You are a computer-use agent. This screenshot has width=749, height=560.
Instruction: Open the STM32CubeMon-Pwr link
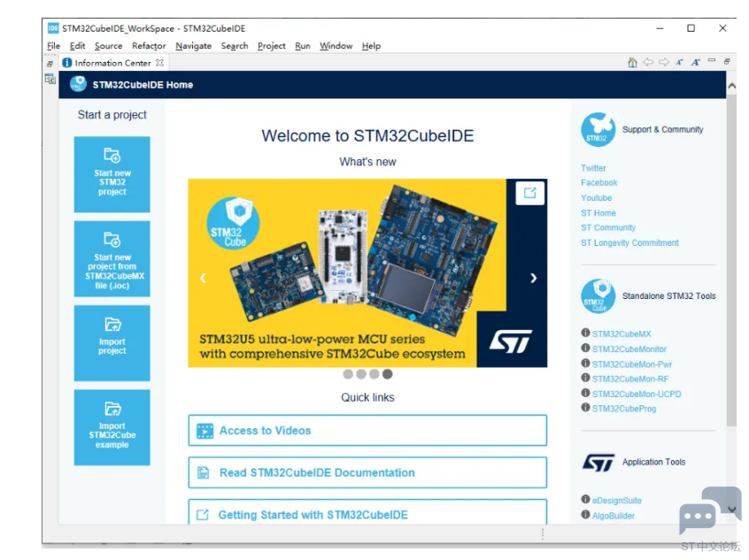click(632, 364)
